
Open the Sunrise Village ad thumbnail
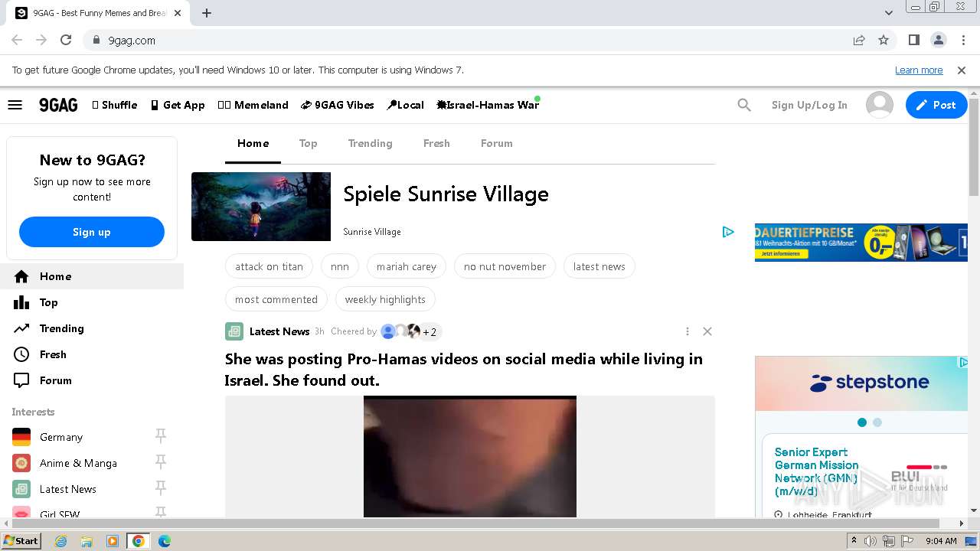tap(261, 207)
